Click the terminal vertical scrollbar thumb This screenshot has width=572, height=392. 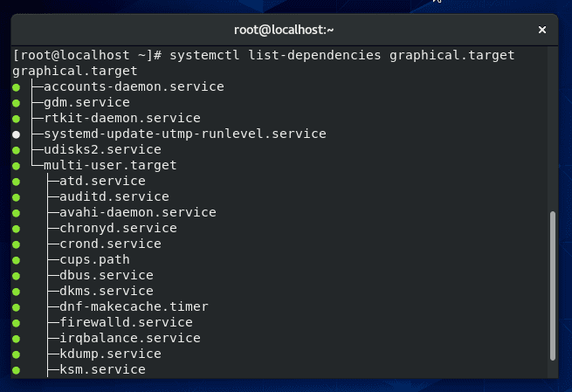pos(553,285)
